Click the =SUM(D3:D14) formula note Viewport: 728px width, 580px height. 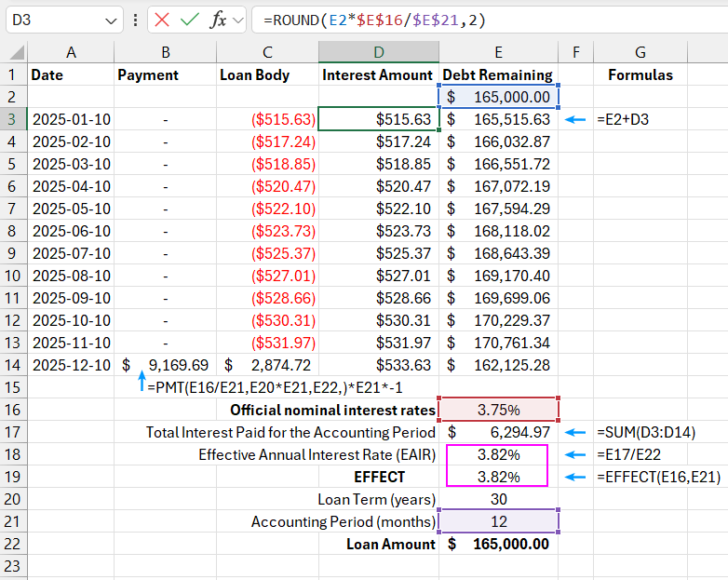coord(646,432)
